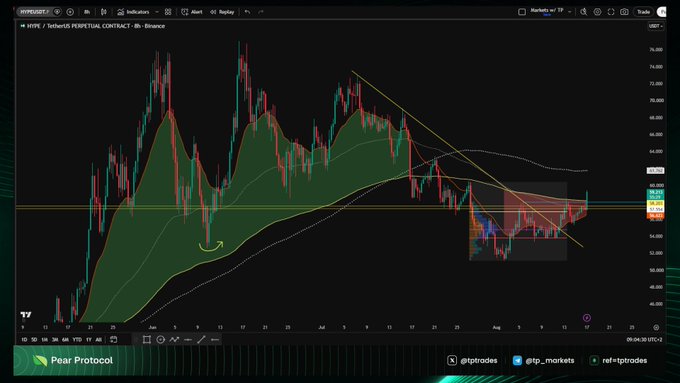Click the ref=tptrades referral label
The width and height of the screenshot is (680, 383).
point(624,360)
